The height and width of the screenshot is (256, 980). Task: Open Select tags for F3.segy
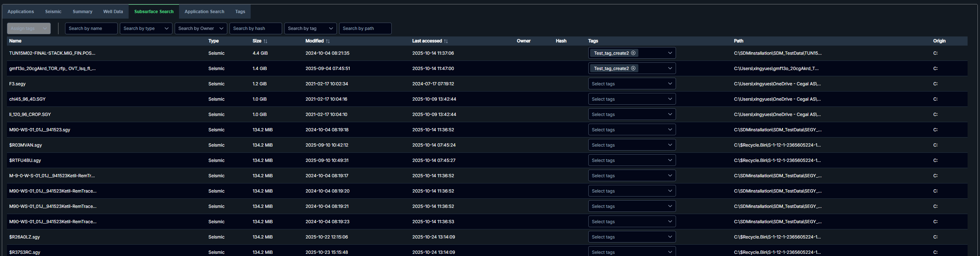[631, 84]
